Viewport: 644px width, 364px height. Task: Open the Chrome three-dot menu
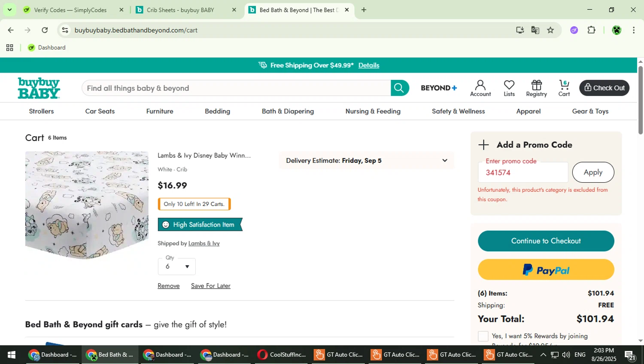click(634, 30)
